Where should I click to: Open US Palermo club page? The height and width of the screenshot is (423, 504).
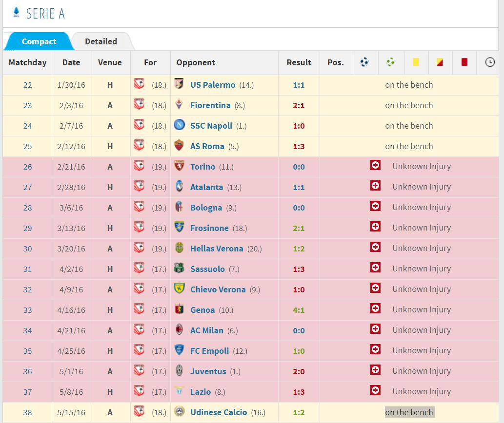(x=213, y=85)
